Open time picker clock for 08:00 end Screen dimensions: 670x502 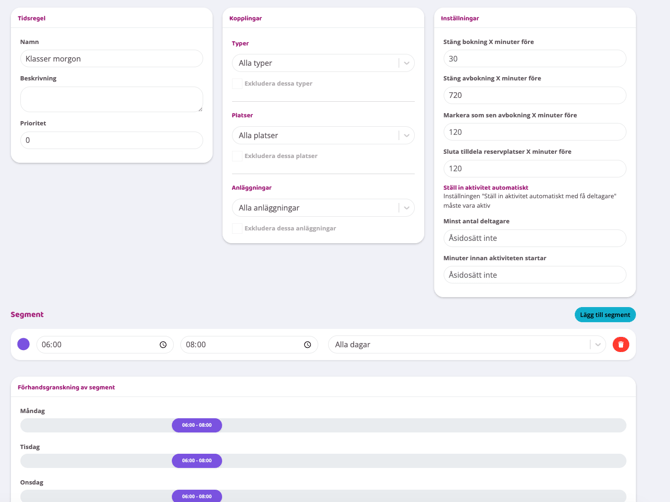[307, 344]
